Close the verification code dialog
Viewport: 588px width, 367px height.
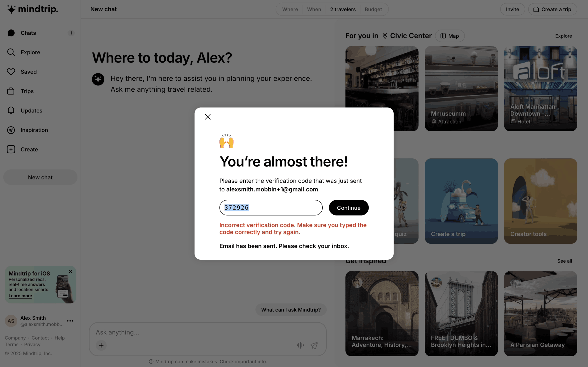(x=208, y=117)
